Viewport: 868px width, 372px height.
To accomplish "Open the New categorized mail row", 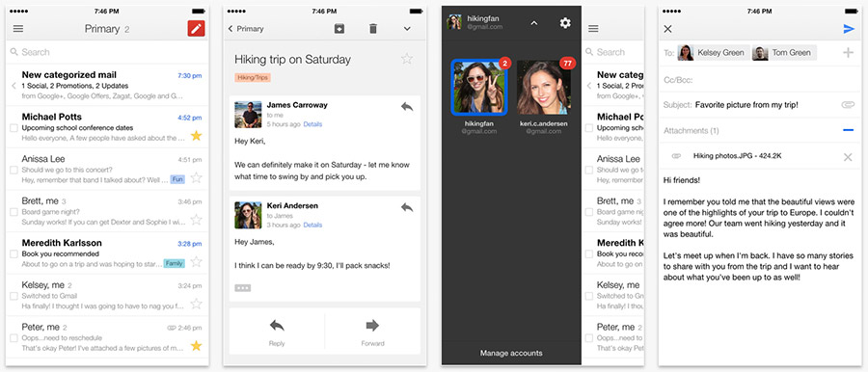I will (x=107, y=85).
